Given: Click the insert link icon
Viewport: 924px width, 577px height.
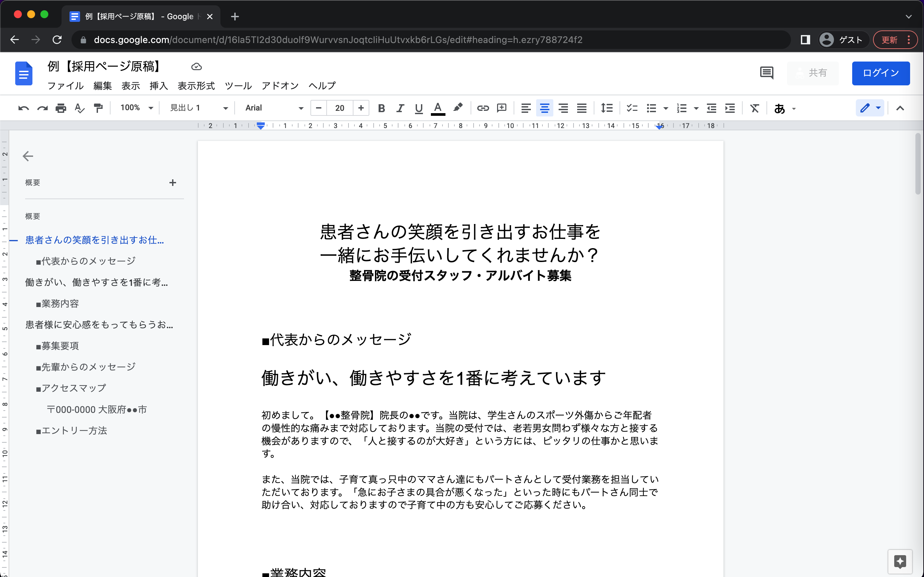Looking at the screenshot, I should click(x=483, y=109).
